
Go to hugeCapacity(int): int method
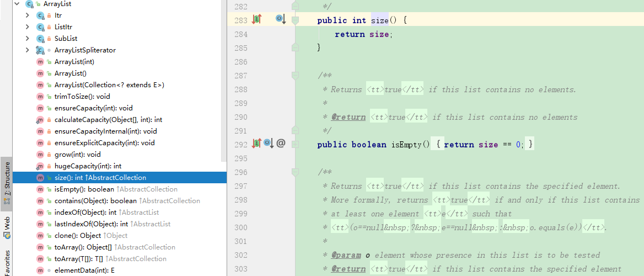point(88,166)
